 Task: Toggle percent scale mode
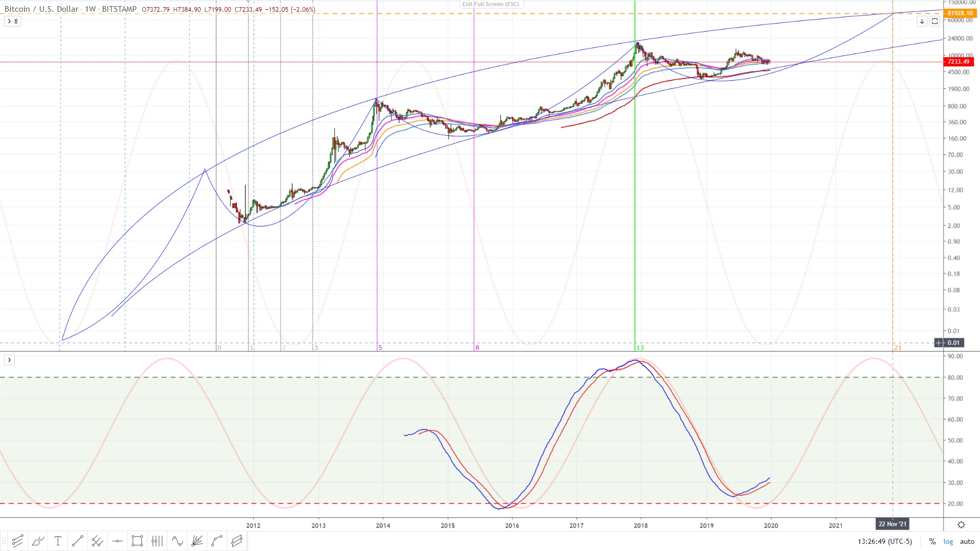pyautogui.click(x=932, y=541)
